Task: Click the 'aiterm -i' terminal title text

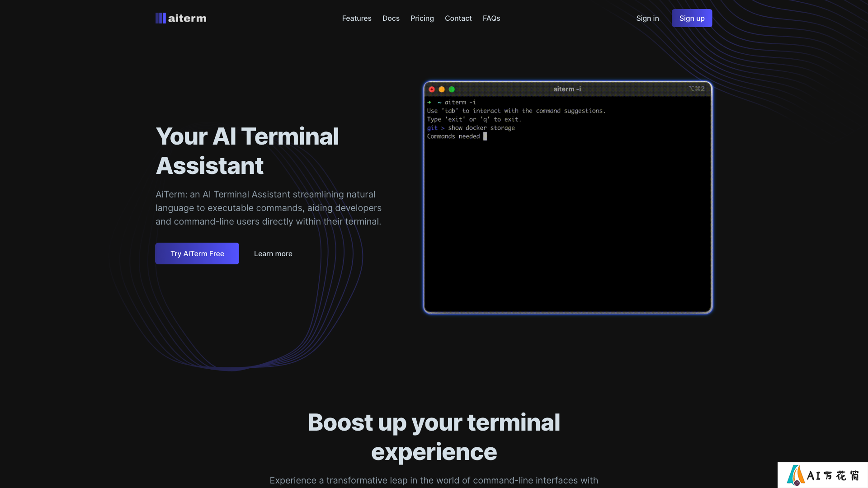Action: tap(567, 89)
